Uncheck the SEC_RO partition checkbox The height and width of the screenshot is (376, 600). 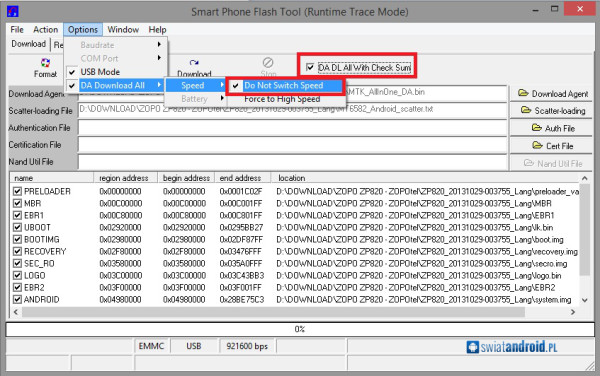coord(17,264)
